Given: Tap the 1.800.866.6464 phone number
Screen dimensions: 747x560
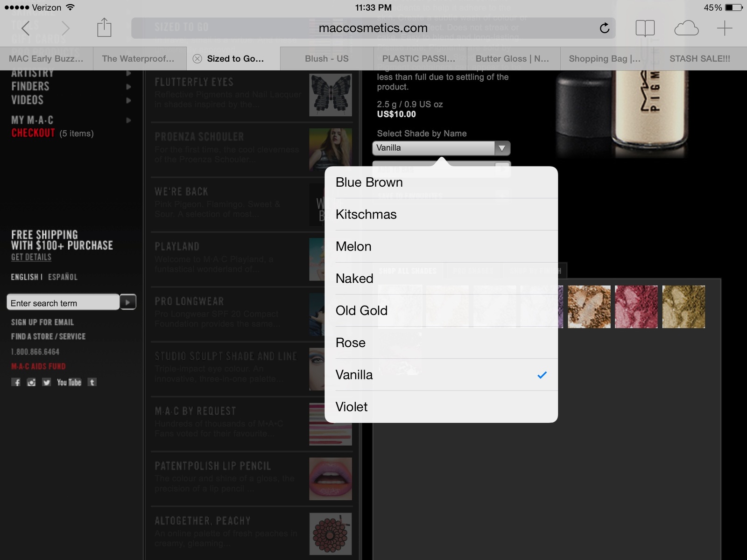Looking at the screenshot, I should coord(35,351).
